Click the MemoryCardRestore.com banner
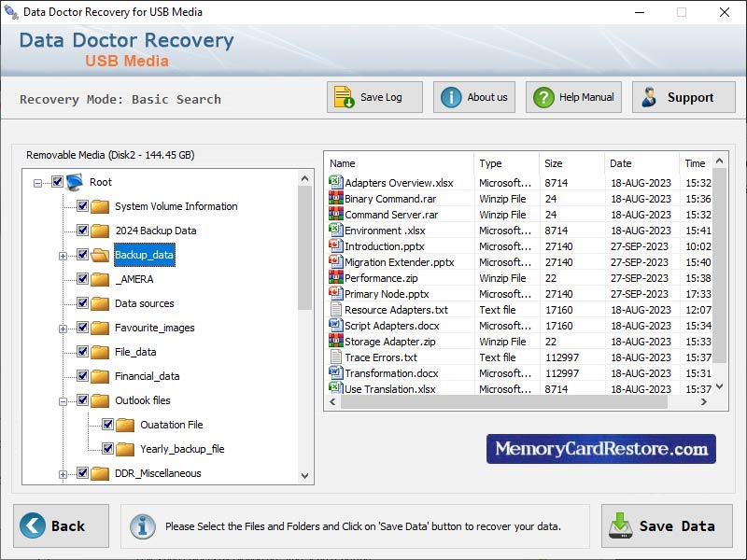The image size is (747, 560). click(601, 448)
